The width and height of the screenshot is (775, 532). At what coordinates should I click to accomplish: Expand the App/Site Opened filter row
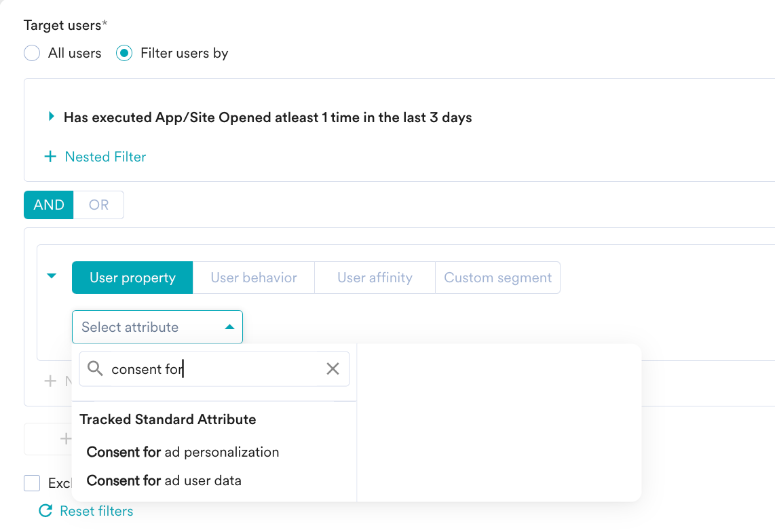[51, 117]
